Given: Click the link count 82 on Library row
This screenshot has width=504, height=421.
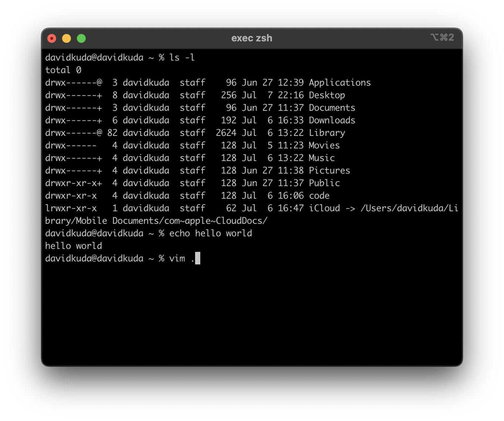Looking at the screenshot, I should (112, 133).
